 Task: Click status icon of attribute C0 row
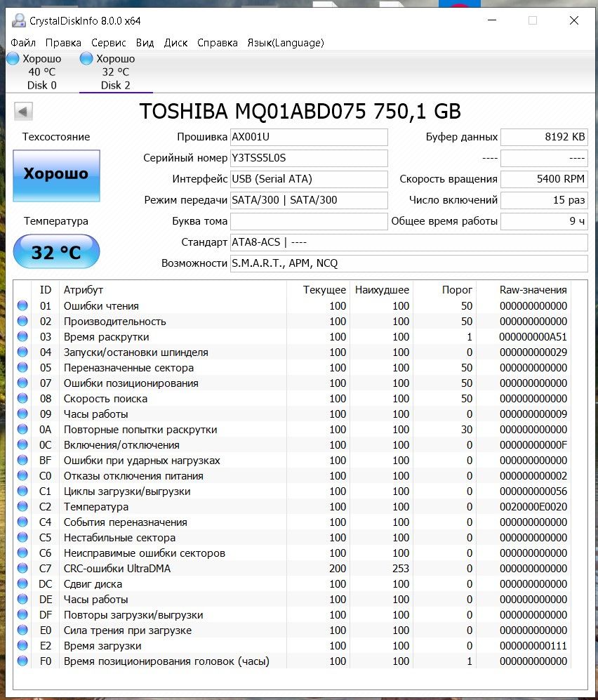(x=22, y=476)
